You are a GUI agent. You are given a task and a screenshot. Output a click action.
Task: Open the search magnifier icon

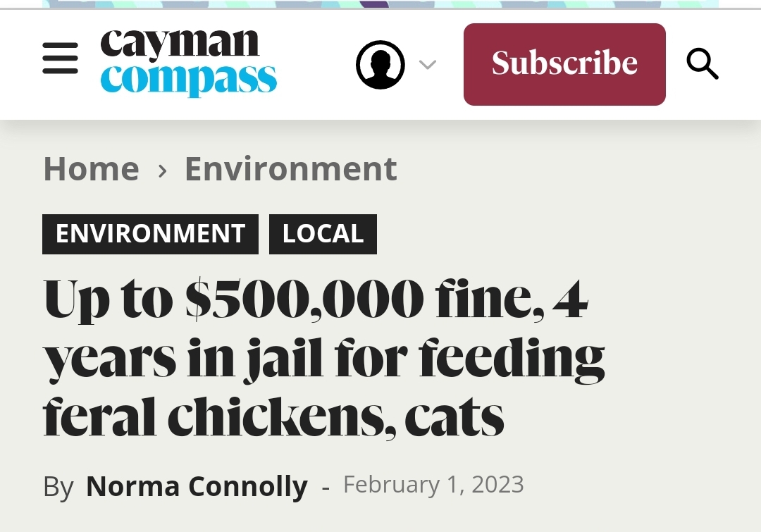tap(703, 63)
